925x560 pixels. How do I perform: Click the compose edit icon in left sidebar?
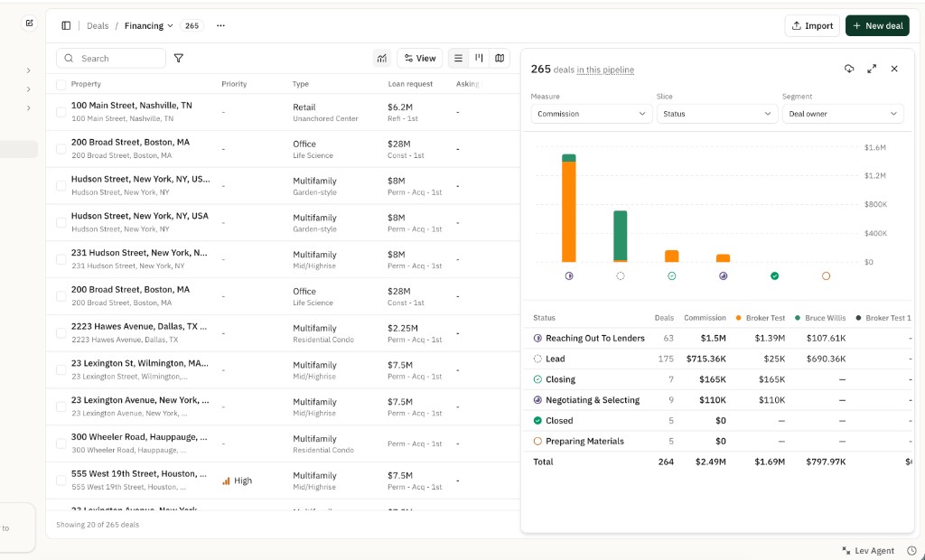point(29,23)
